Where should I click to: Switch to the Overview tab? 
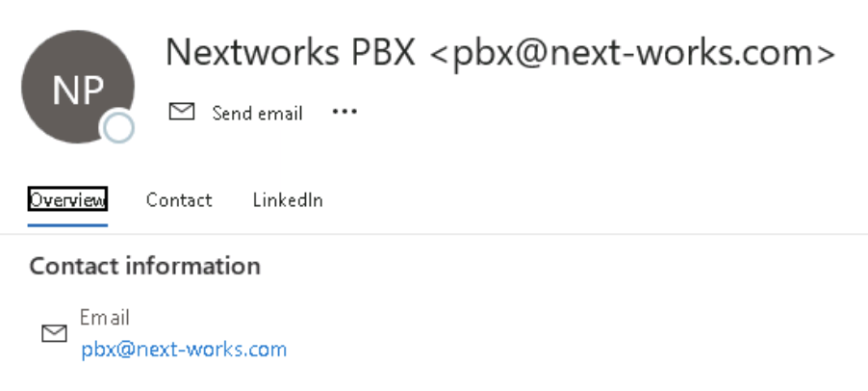click(67, 199)
